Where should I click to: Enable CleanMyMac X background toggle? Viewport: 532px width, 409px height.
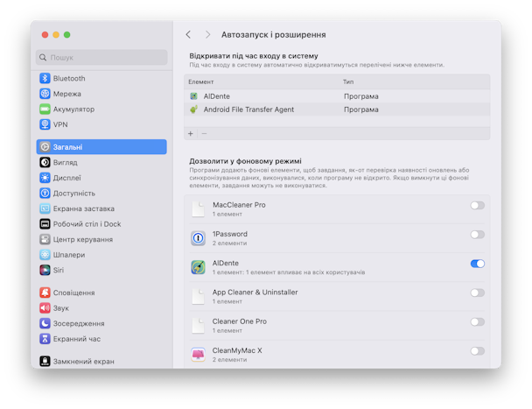[478, 351]
